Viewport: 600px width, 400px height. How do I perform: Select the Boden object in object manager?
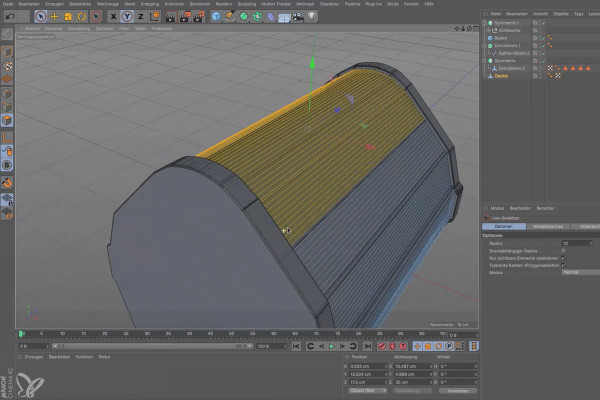click(501, 38)
